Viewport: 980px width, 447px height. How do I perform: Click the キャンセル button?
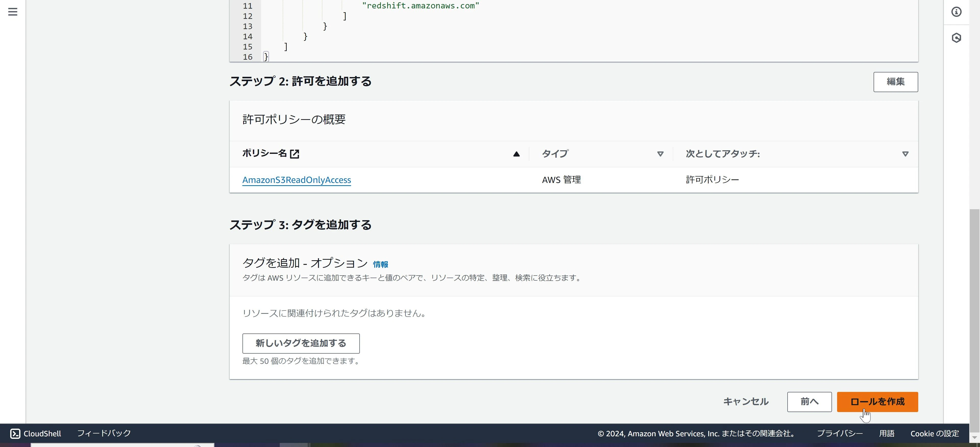click(x=746, y=401)
